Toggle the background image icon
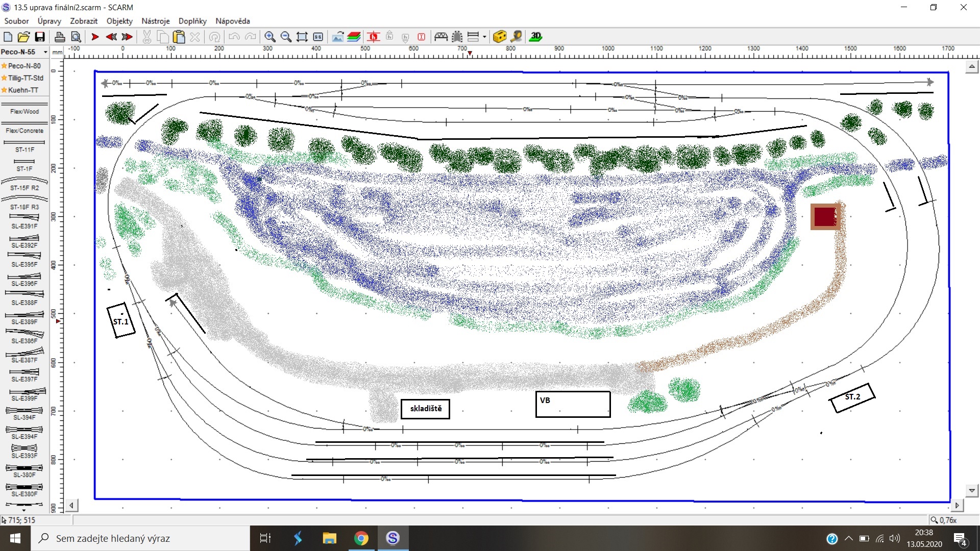This screenshot has width=980, height=551. coord(337,37)
